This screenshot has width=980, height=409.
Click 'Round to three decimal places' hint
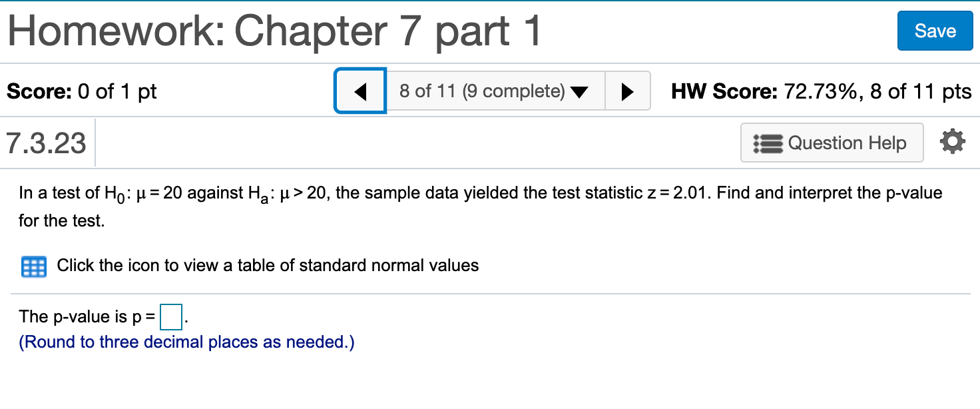186,342
